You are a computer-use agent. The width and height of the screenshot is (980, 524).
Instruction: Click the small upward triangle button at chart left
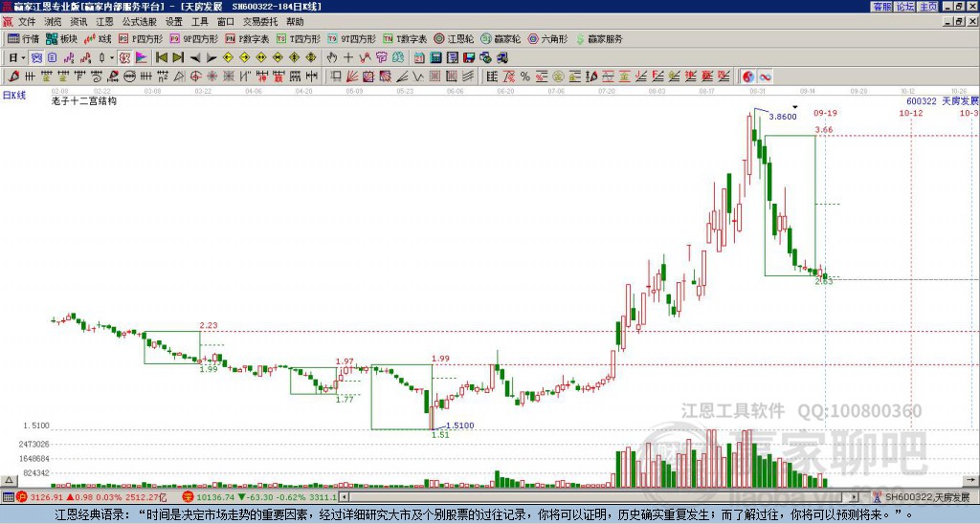pyautogui.click(x=8, y=480)
